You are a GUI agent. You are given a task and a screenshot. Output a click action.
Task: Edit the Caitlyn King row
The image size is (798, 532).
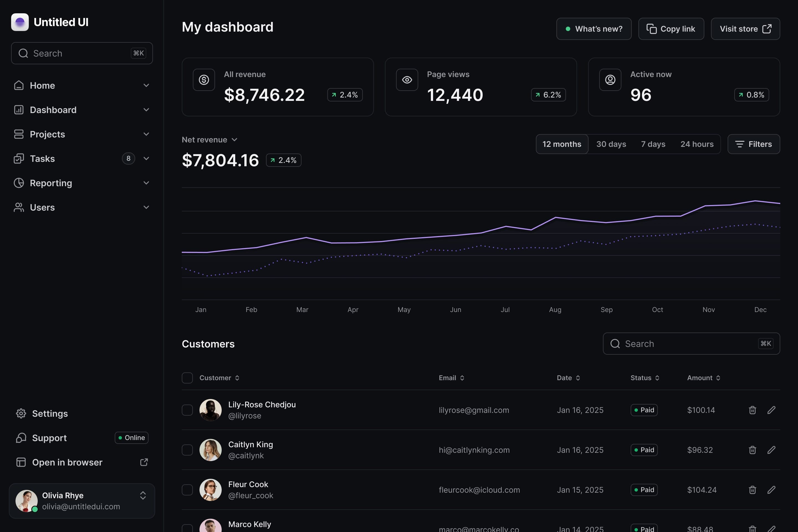[771, 450]
